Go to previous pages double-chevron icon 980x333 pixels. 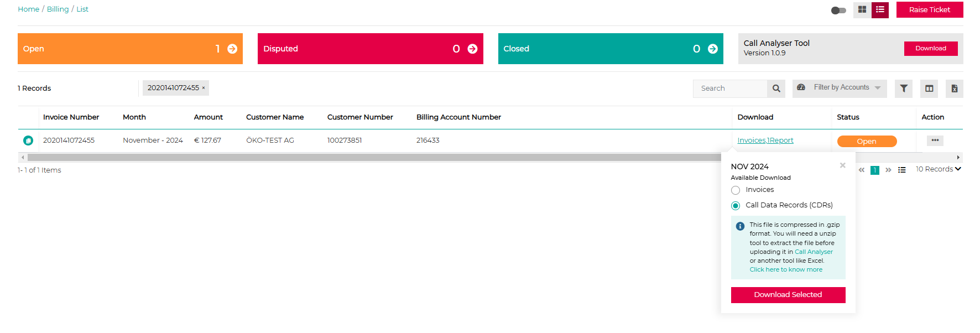862,170
